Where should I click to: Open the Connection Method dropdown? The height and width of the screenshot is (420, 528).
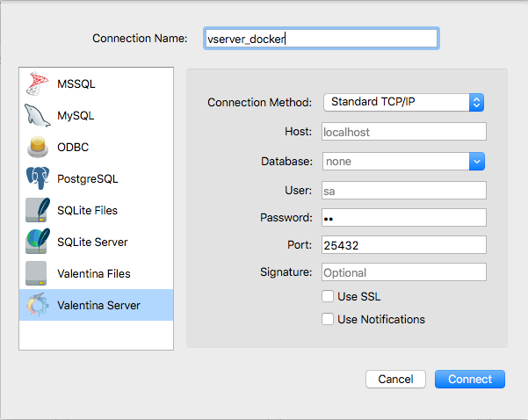pyautogui.click(x=403, y=102)
